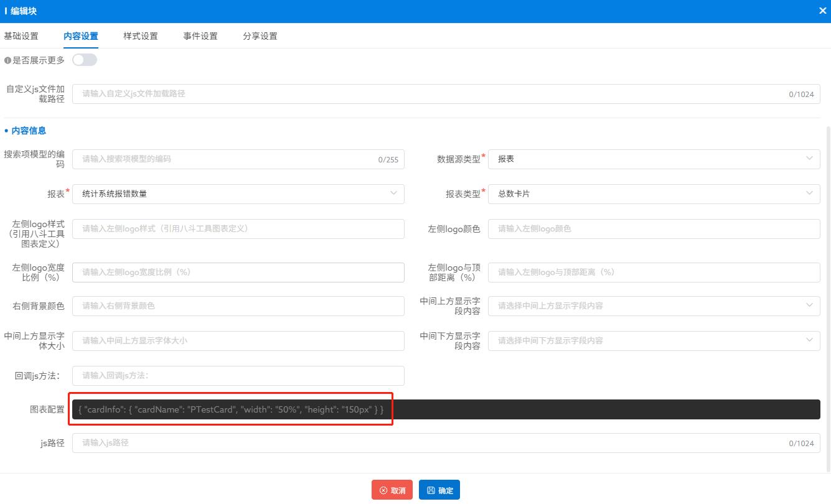Click the 左侧logo颜色 input field
Screen dimensions: 831x504
[x=654, y=228]
